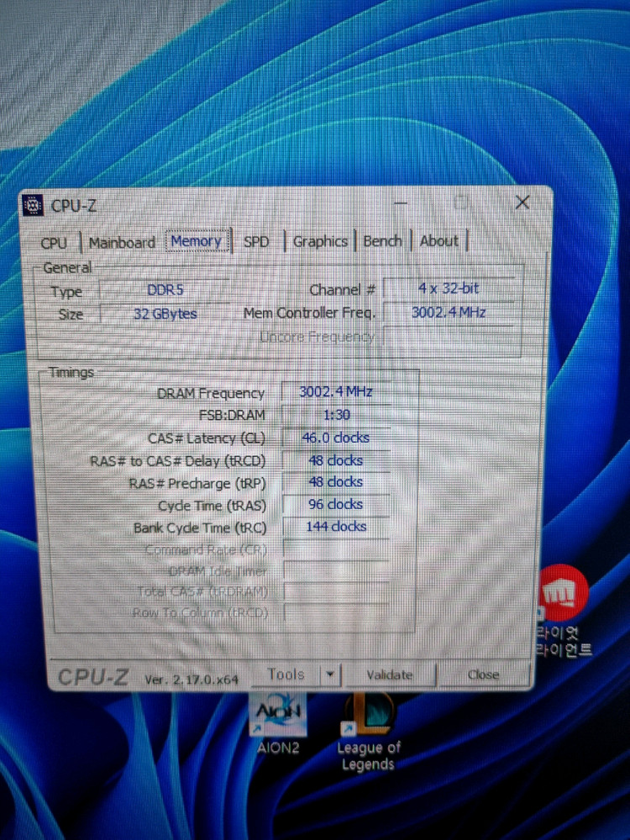The height and width of the screenshot is (840, 630).
Task: Select the Memory tab
Action: click(197, 242)
